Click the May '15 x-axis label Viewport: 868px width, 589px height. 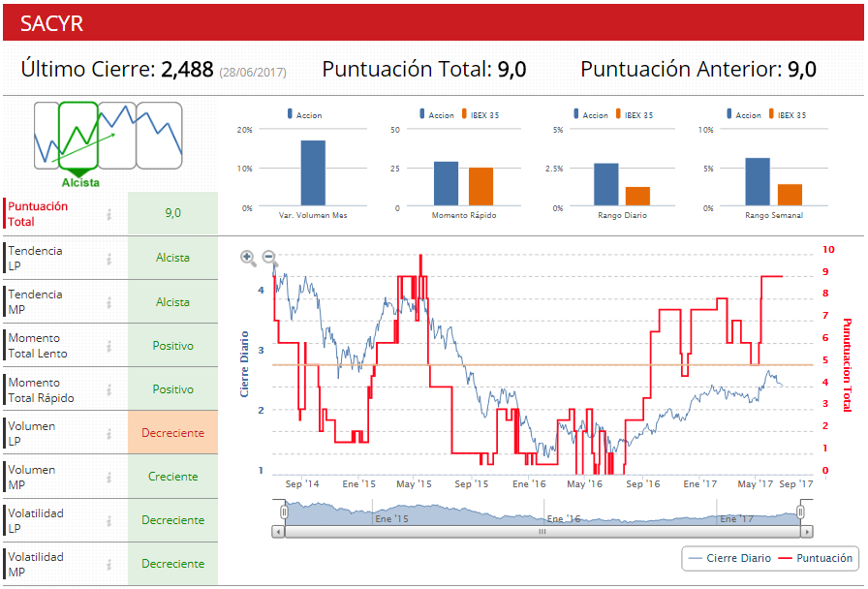(414, 483)
